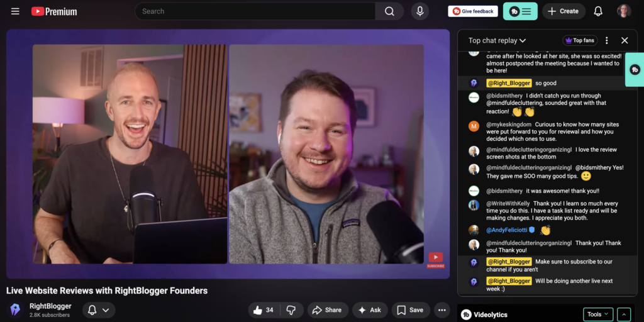Click the search magnifier button
This screenshot has height=322, width=644.
390,11
